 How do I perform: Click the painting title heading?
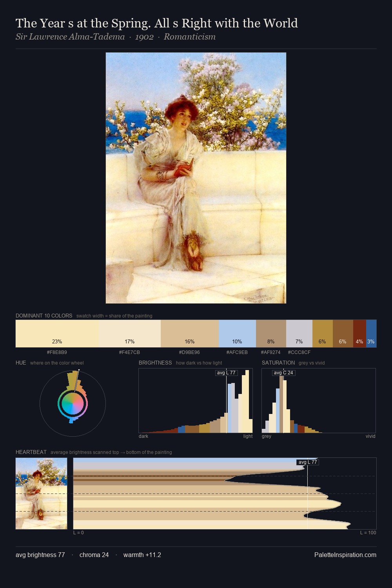point(157,23)
